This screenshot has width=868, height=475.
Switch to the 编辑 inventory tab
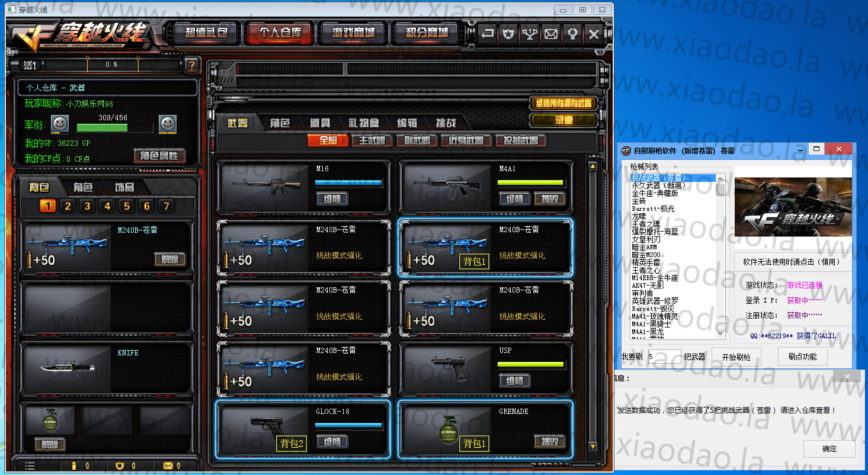[x=407, y=123]
